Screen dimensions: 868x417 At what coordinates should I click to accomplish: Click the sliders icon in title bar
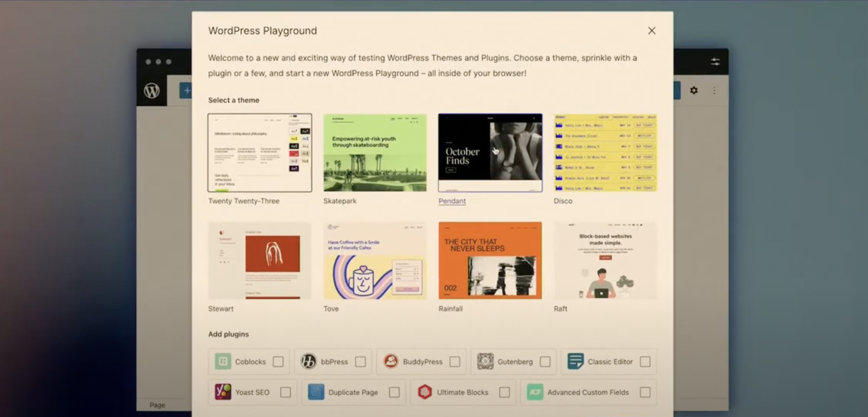(715, 62)
